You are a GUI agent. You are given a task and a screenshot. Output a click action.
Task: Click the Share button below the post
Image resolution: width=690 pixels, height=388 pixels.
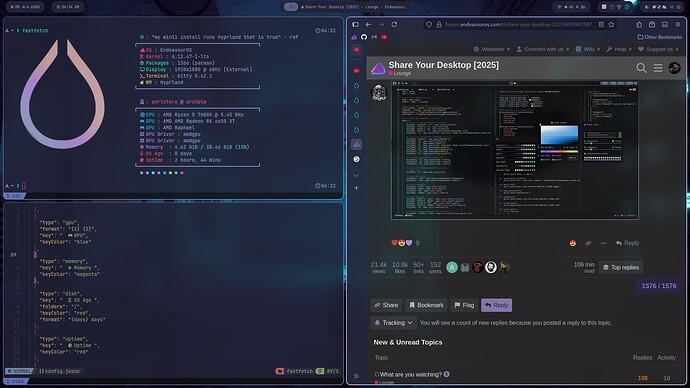click(x=386, y=305)
